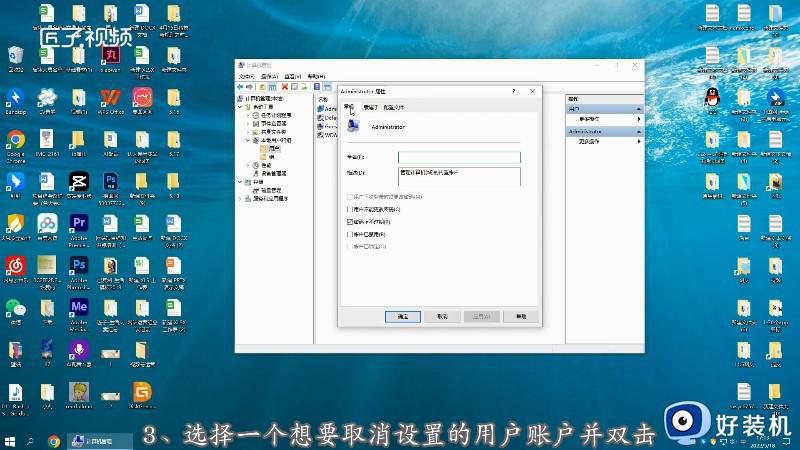Collapse the 系统工具 tree node
The height and width of the screenshot is (450, 800).
click(240, 107)
